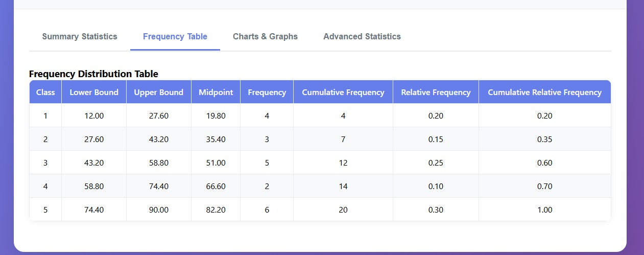Click the Cumulative Relative Frequency column header
The height and width of the screenshot is (255, 644).
click(x=545, y=92)
